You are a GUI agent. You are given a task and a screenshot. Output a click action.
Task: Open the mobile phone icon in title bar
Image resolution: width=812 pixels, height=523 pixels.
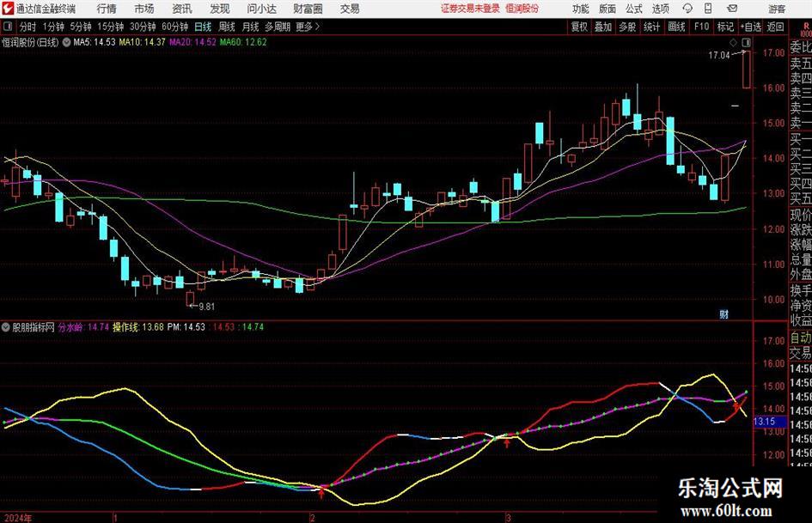pos(708,9)
